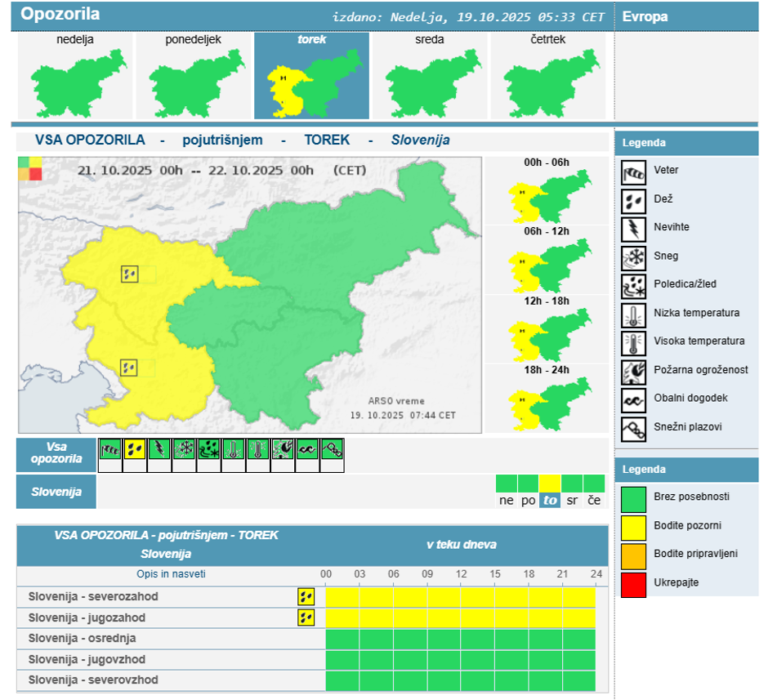Select the yellow rain warning icon in the warnings row
This screenshot has height=700, width=768.
(134, 449)
